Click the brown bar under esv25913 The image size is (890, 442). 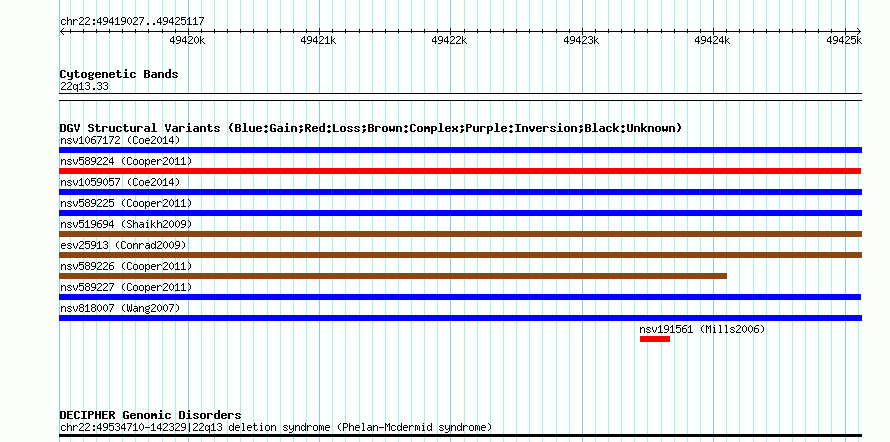(460, 255)
